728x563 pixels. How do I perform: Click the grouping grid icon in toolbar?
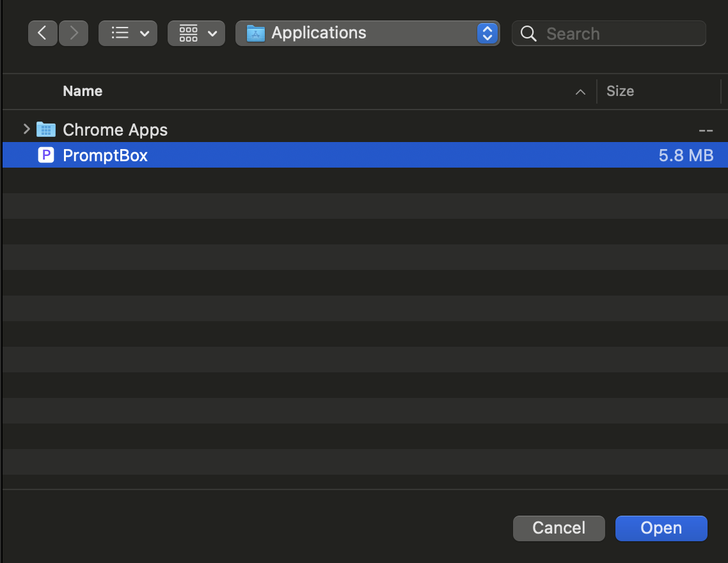189,33
